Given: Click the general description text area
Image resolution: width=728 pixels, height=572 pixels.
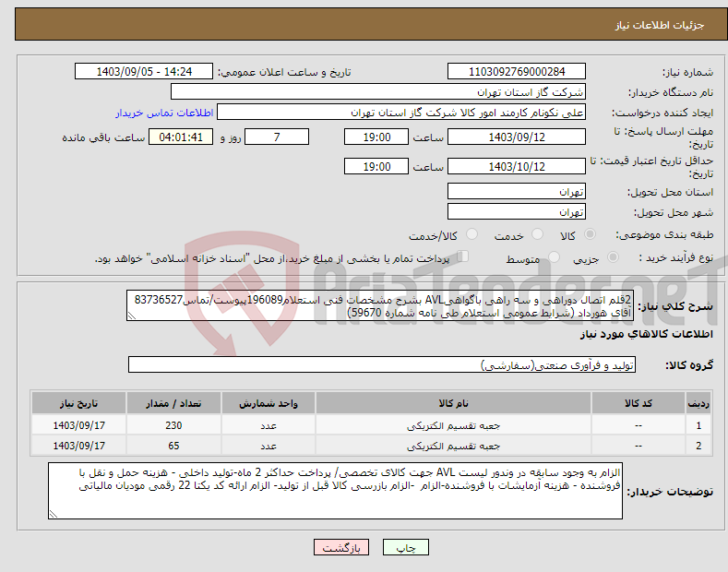Looking at the screenshot, I should pos(380,305).
